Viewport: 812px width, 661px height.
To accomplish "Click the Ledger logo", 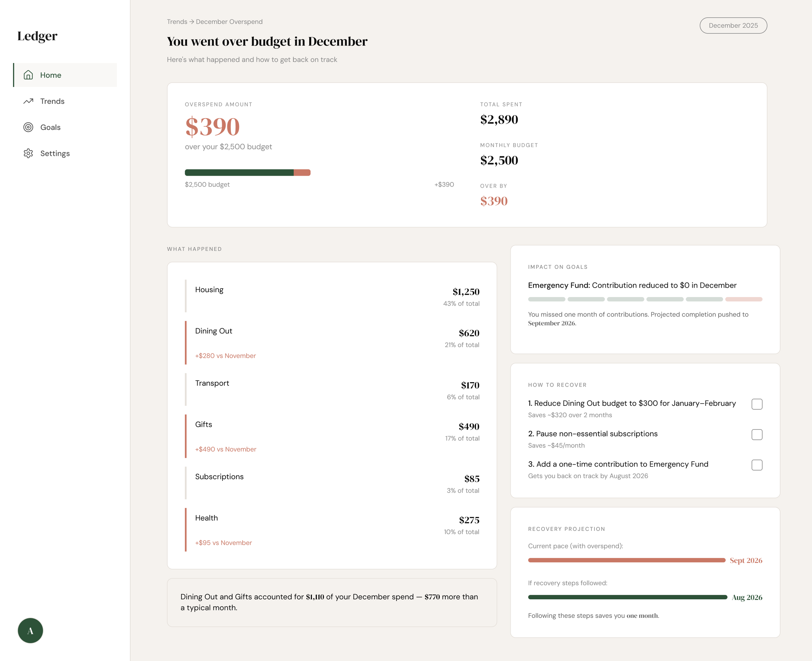I will pyautogui.click(x=37, y=36).
